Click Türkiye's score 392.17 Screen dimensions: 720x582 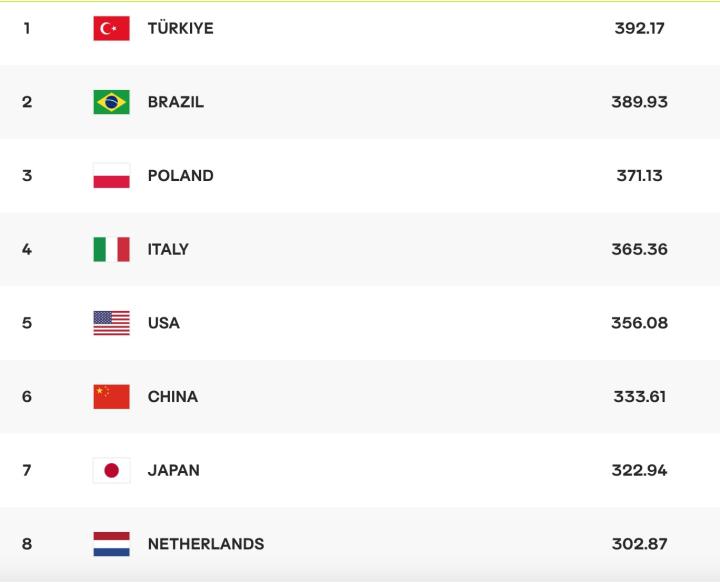tap(639, 29)
